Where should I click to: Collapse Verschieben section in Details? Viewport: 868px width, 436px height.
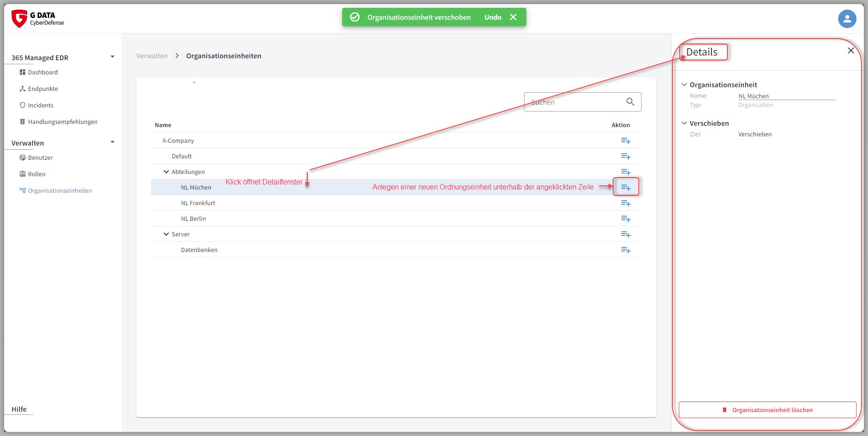[684, 123]
